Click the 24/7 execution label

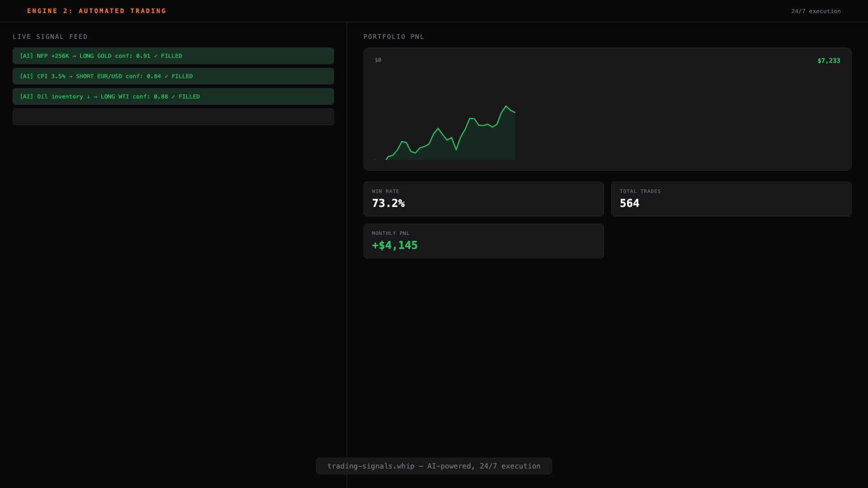(x=816, y=11)
